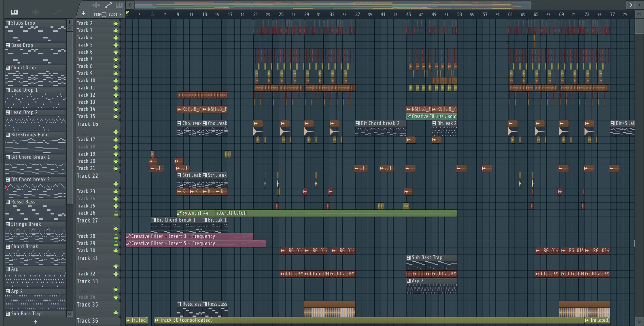Viewport: 644px width, 326px height.
Task: Click the Arp 2 clip on Track 33
Action: click(432, 286)
